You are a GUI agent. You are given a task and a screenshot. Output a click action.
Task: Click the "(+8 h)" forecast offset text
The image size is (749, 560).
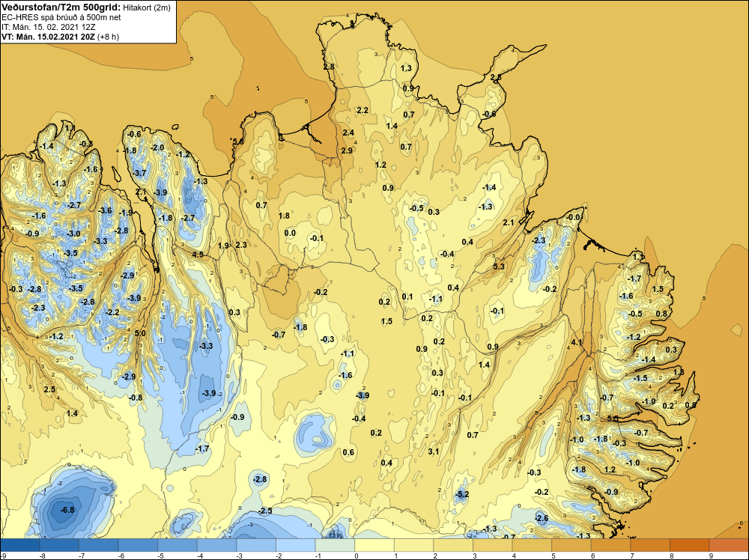click(x=108, y=37)
